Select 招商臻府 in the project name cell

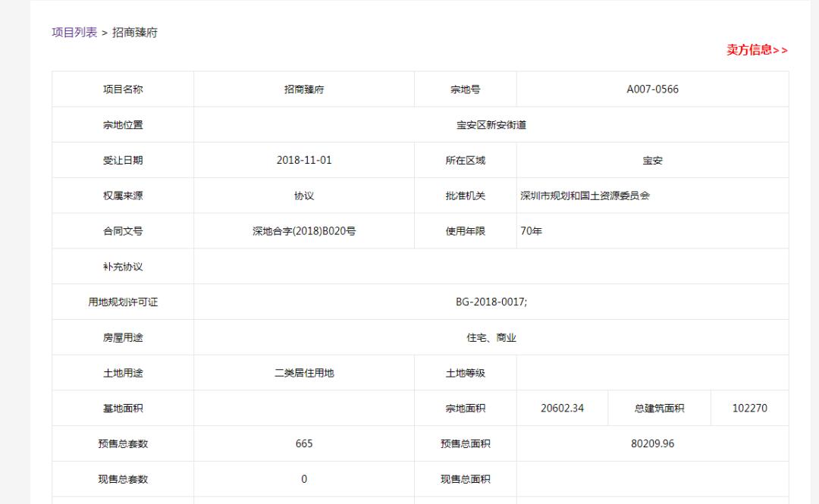coord(304,89)
